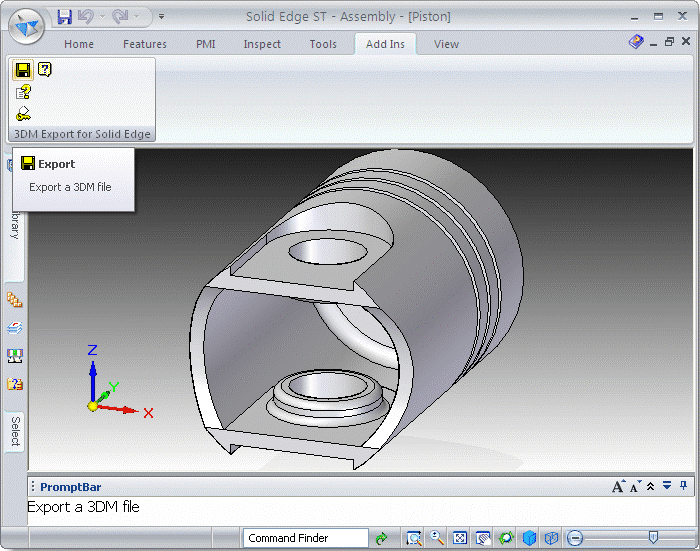Open the Select Tools side tab
The width and height of the screenshot is (700, 551).
click(x=15, y=431)
